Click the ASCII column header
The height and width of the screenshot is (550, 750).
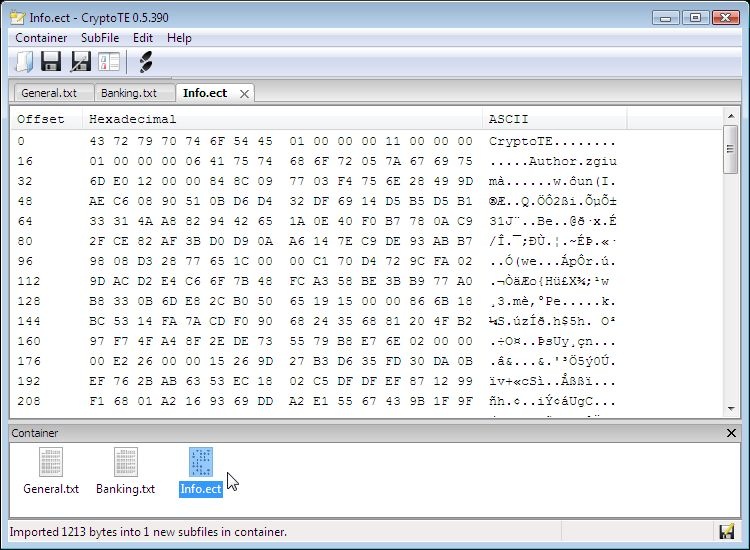554,119
